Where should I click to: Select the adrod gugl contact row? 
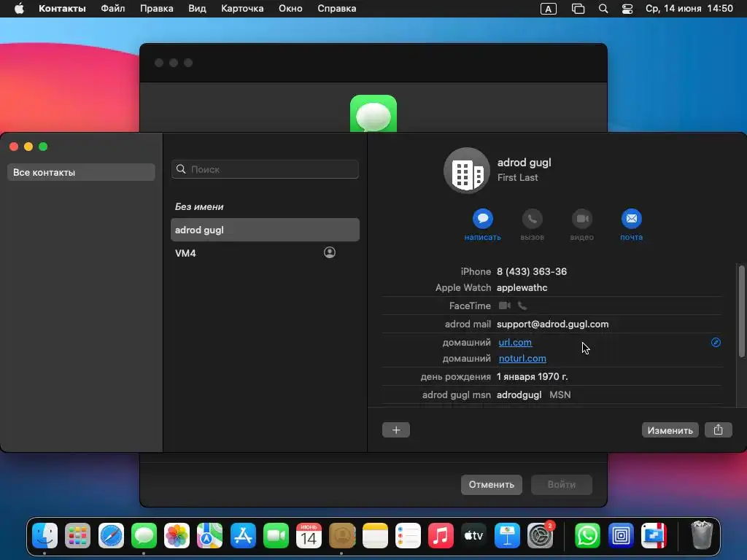coord(265,230)
